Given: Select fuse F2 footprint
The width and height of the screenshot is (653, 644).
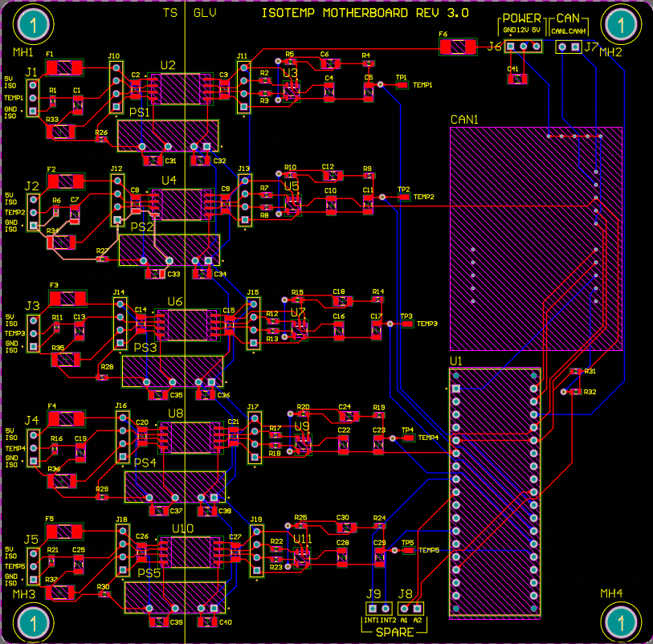Looking at the screenshot, I should (x=66, y=181).
